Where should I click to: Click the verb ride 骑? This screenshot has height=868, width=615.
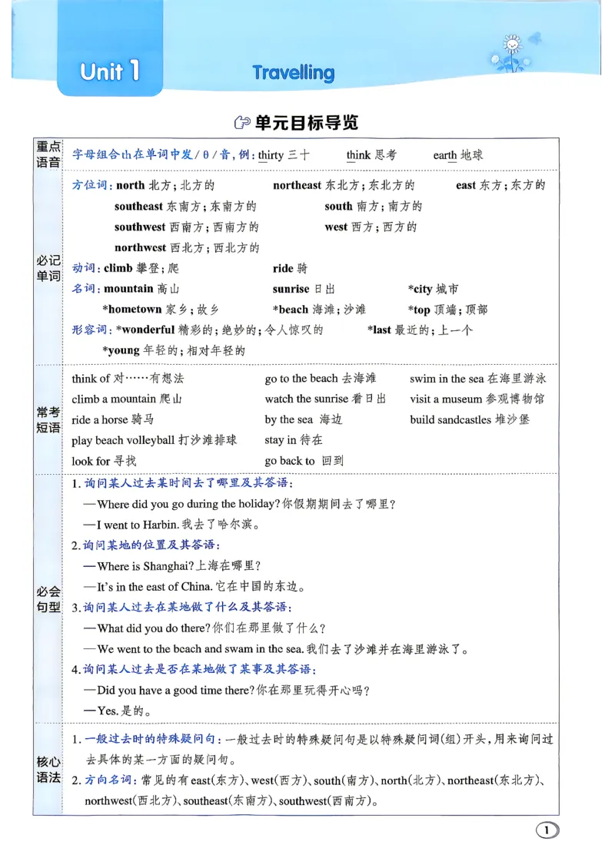coord(290,268)
